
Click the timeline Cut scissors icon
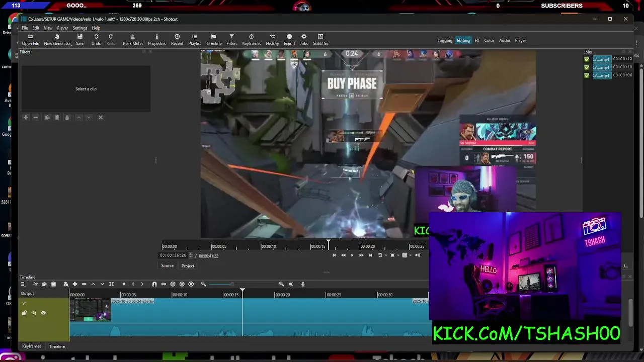[35, 284]
